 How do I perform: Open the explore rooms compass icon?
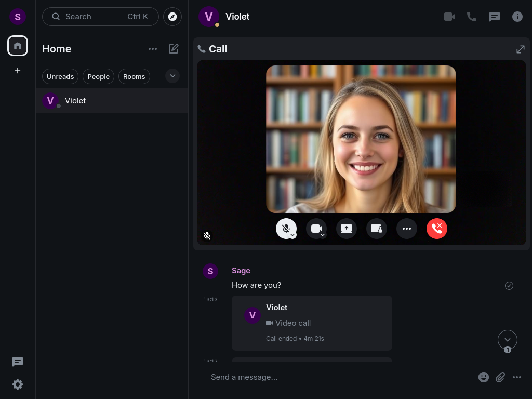[172, 17]
